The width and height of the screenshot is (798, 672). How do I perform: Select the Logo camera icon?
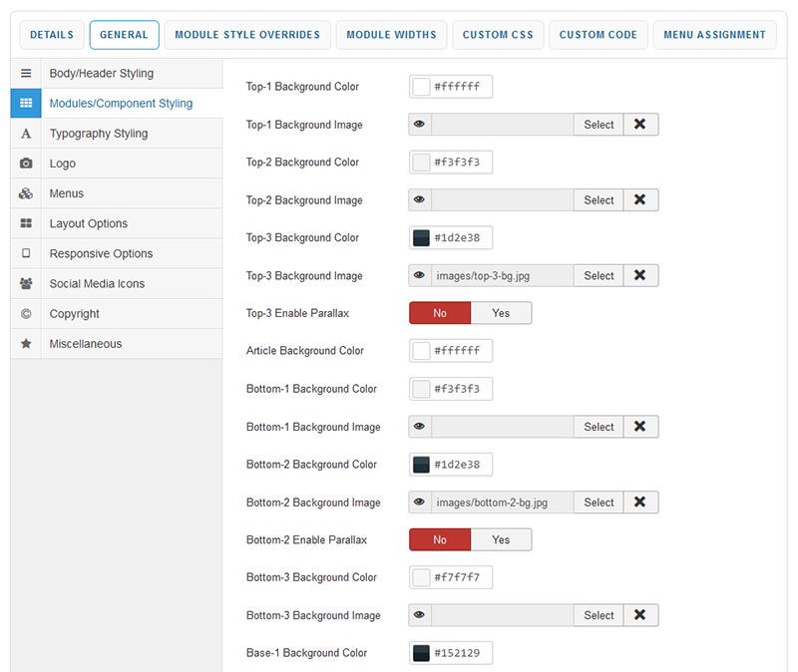[x=26, y=164]
